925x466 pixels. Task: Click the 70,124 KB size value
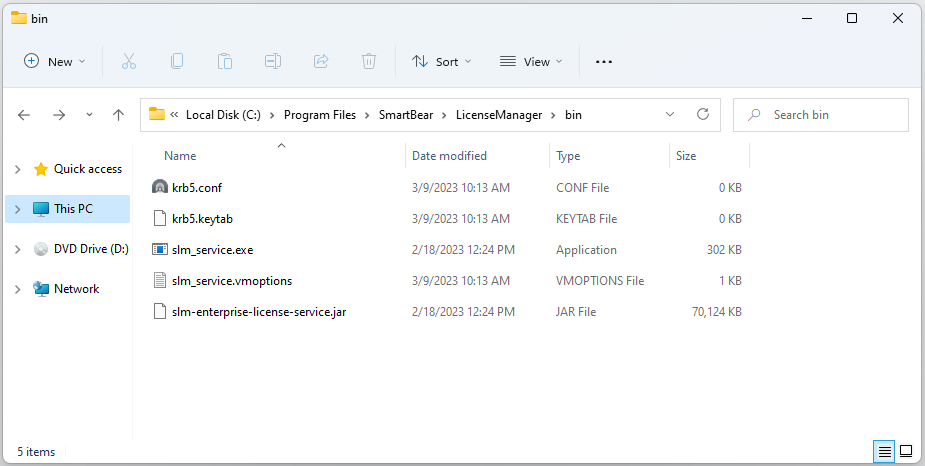(x=717, y=311)
